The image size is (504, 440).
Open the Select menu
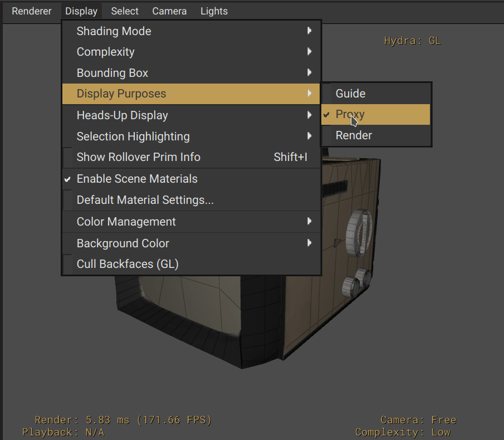point(125,11)
